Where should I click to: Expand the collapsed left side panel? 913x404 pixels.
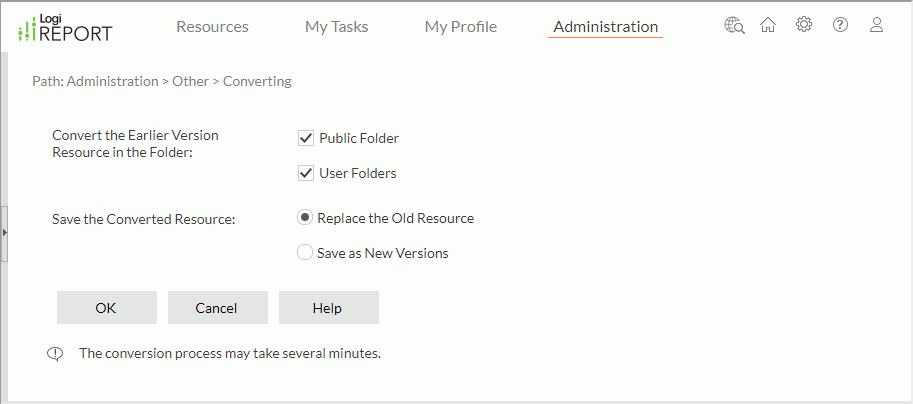click(x=4, y=233)
